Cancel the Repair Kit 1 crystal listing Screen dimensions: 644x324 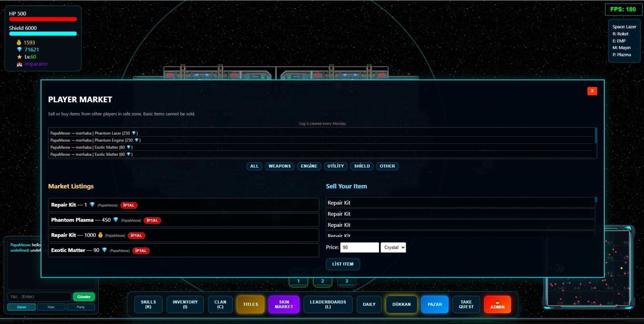[x=128, y=205]
